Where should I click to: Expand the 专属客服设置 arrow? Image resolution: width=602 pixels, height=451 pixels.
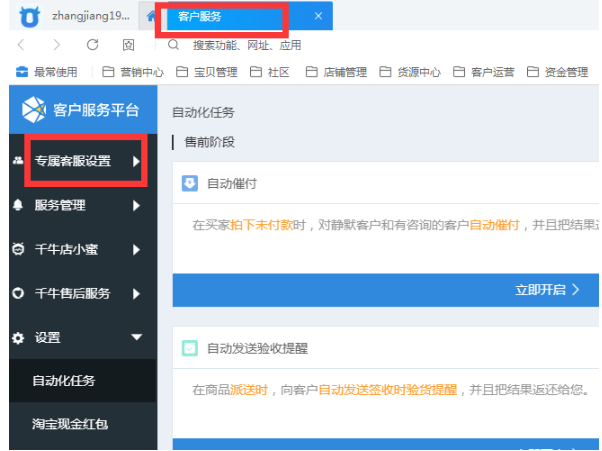pyautogui.click(x=136, y=161)
